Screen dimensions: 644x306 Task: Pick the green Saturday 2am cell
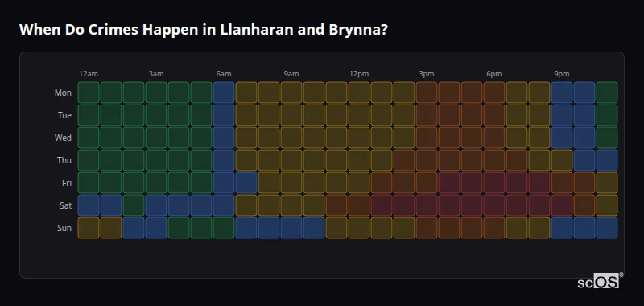pyautogui.click(x=134, y=205)
